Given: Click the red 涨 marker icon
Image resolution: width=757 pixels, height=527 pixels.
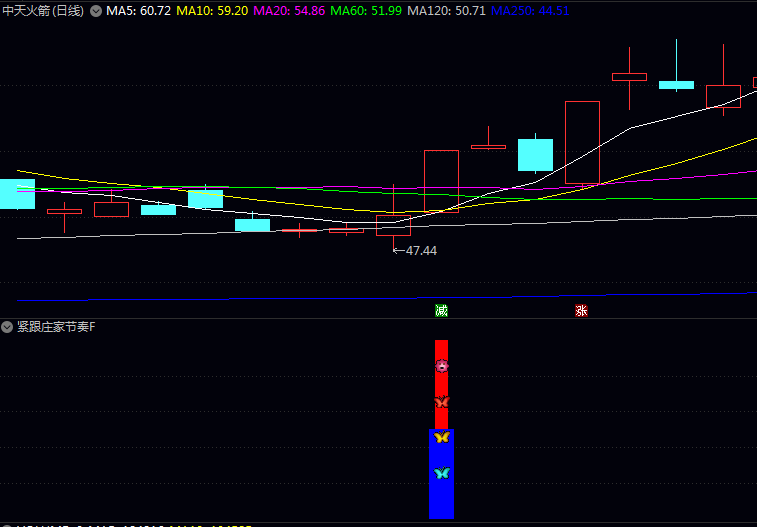Looking at the screenshot, I should coord(581,310).
